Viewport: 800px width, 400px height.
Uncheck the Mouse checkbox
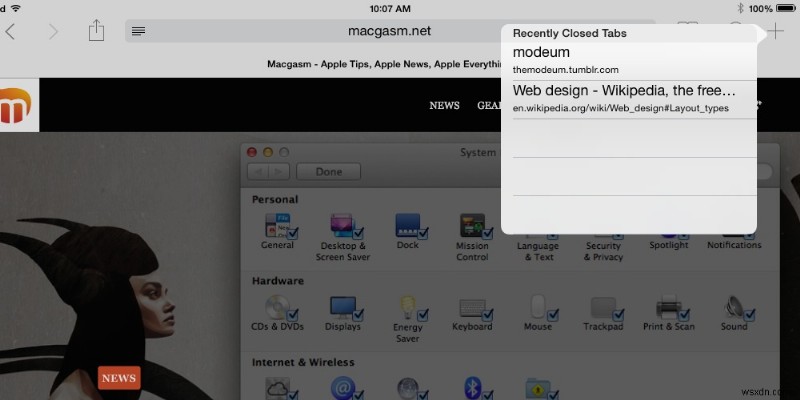point(553,315)
